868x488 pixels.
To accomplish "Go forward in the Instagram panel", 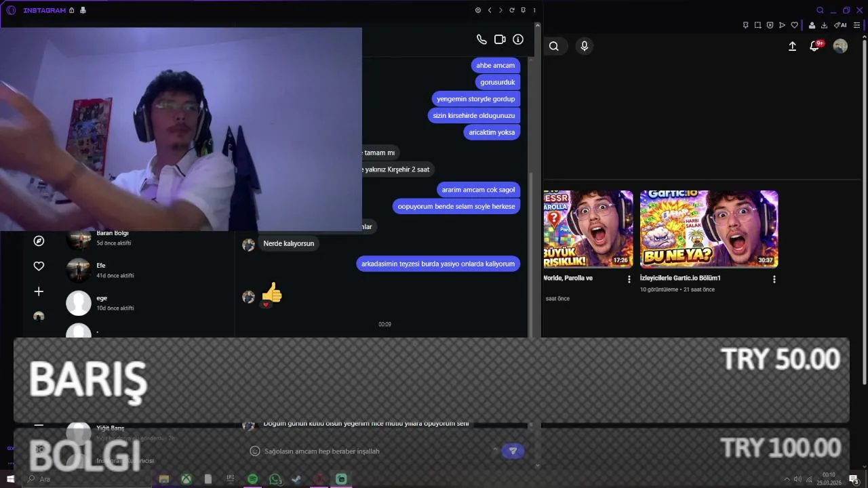I will (500, 10).
